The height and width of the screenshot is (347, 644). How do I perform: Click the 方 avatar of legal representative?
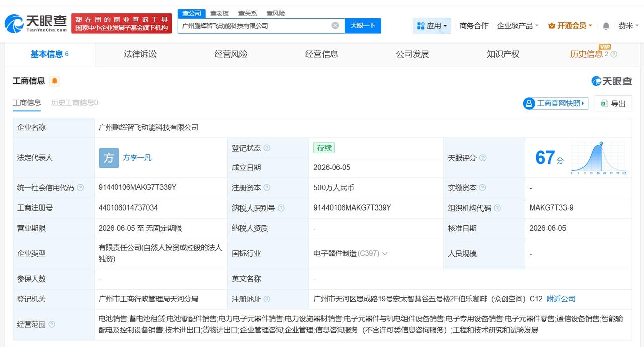pos(109,158)
